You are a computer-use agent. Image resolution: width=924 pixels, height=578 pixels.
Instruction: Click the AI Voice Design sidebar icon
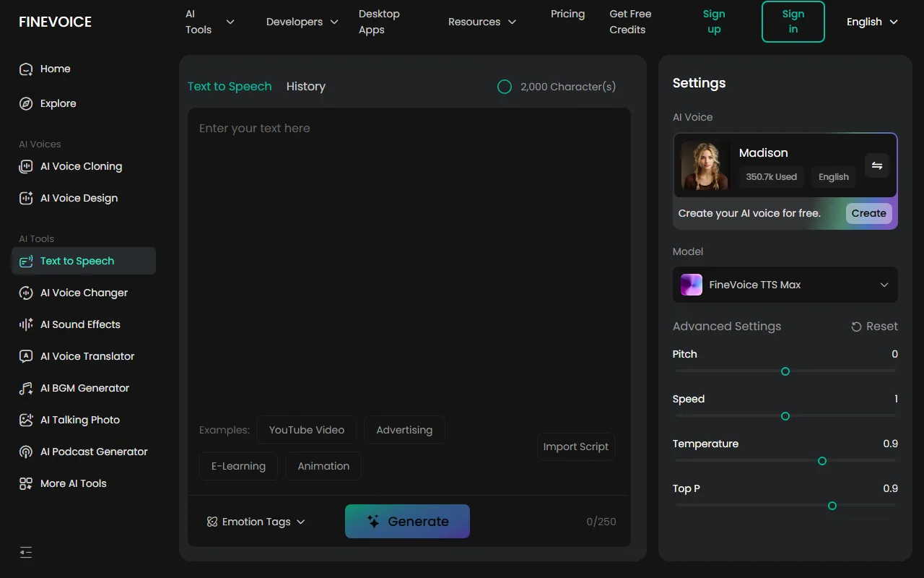[26, 198]
